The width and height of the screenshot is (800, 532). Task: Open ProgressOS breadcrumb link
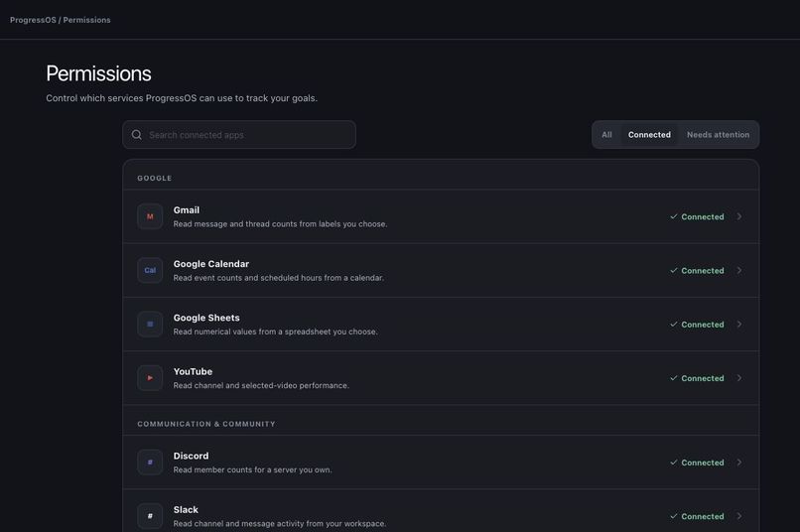(33, 20)
